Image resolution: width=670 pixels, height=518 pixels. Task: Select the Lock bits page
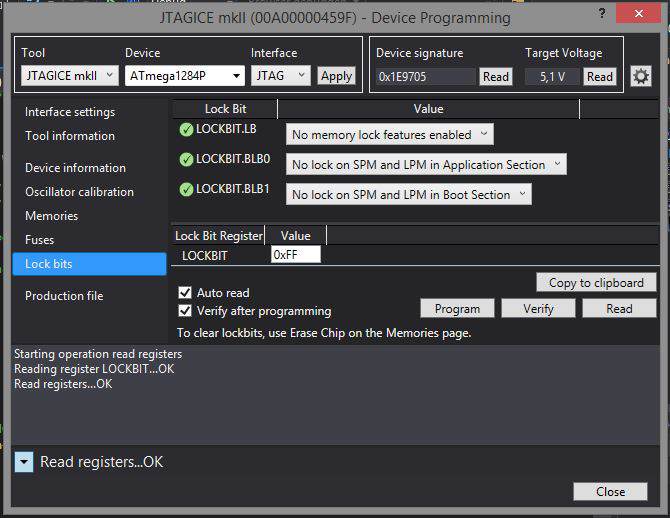click(90, 264)
